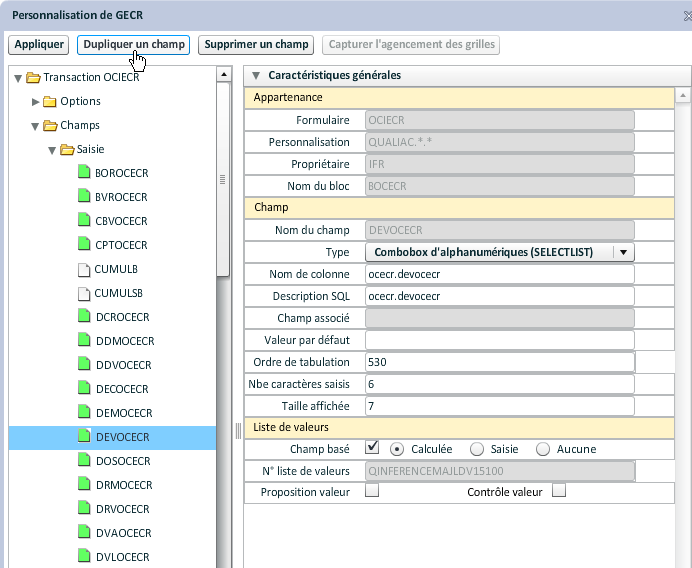
Task: Uncheck the Champ basé checkbox
Action: 372,448
